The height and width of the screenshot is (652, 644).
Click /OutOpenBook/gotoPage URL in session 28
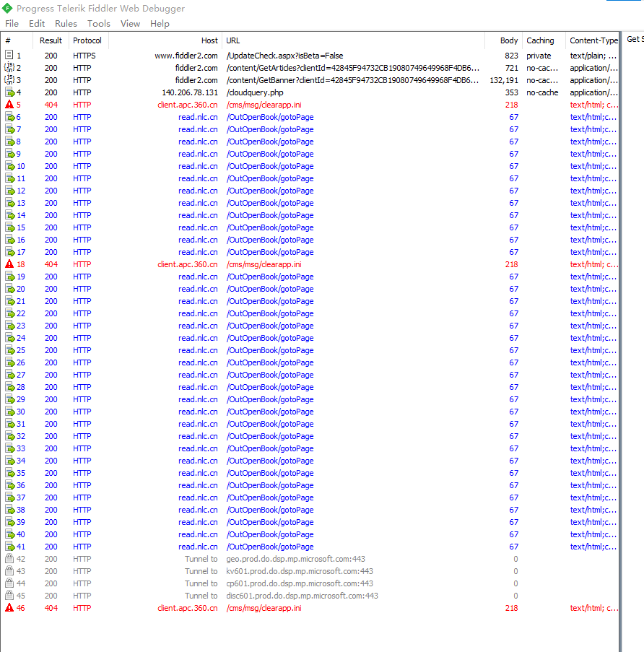click(270, 387)
